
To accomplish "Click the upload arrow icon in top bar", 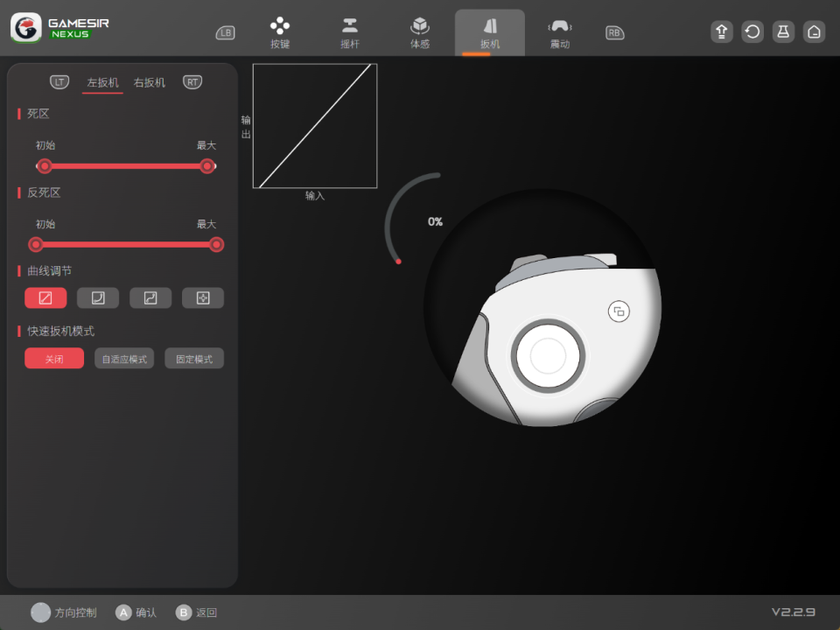I will [x=722, y=32].
